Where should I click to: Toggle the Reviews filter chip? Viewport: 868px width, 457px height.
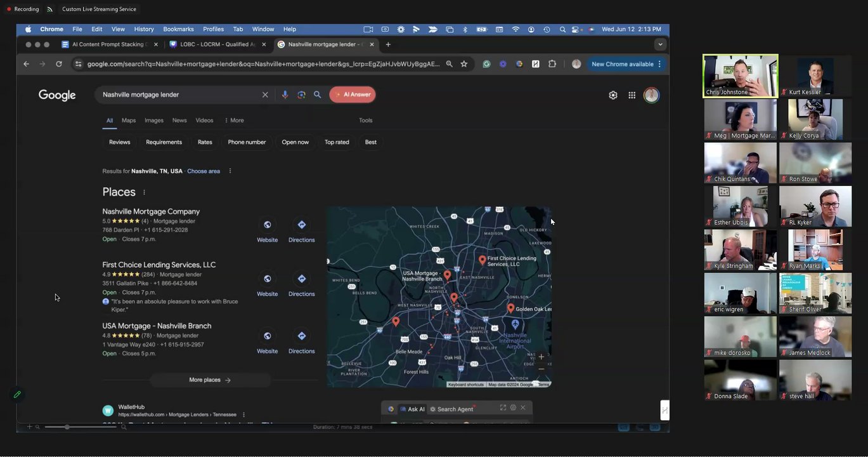pyautogui.click(x=119, y=142)
